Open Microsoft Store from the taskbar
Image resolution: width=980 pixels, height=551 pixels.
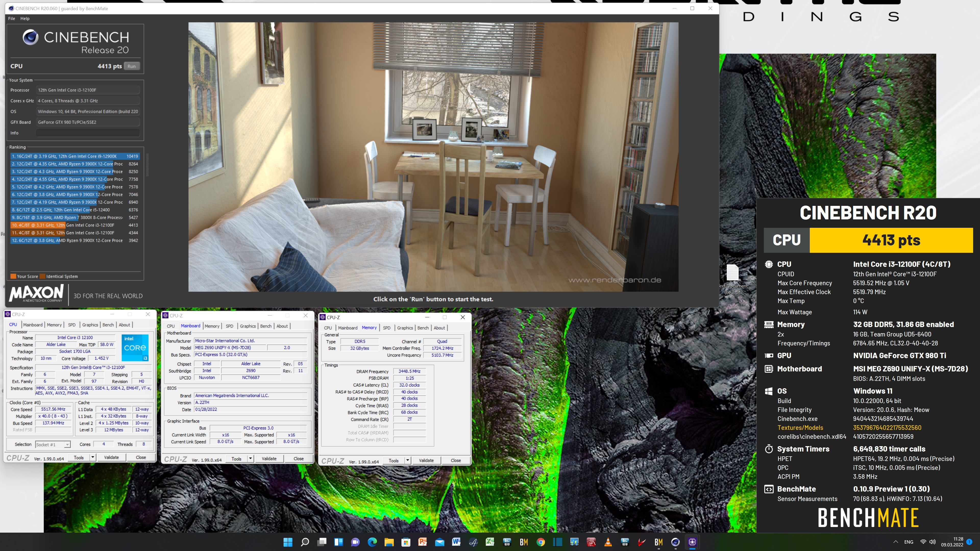406,542
